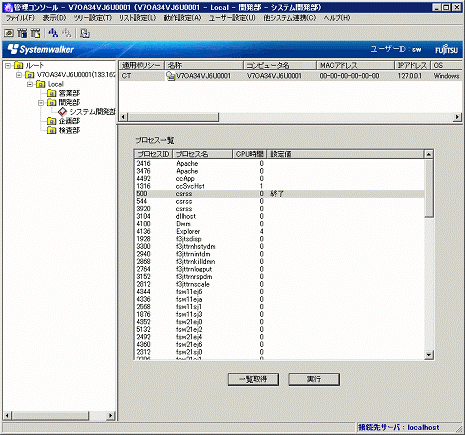Click 127.0.0.1 in the IPアドレス column
Image resolution: width=465 pixels, height=435 pixels.
[x=410, y=76]
